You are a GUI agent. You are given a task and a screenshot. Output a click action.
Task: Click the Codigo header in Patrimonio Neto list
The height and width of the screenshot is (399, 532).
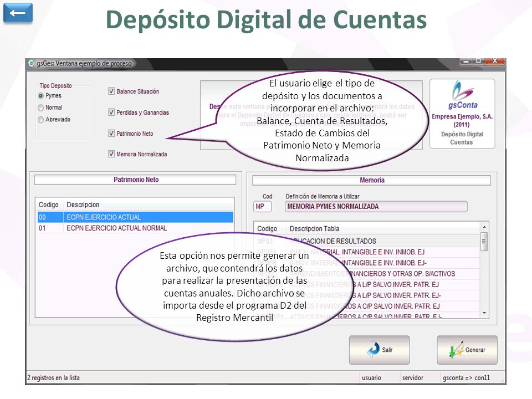pos(49,204)
